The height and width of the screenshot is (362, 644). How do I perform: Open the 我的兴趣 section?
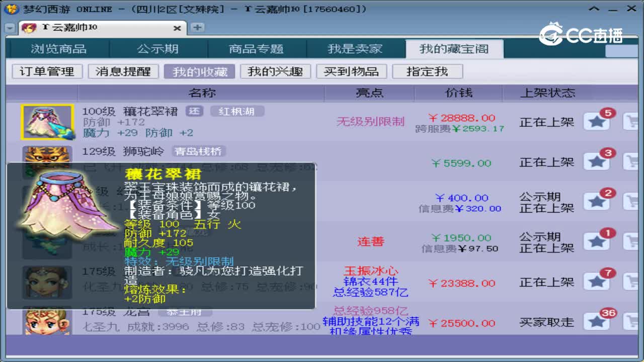coord(275,71)
